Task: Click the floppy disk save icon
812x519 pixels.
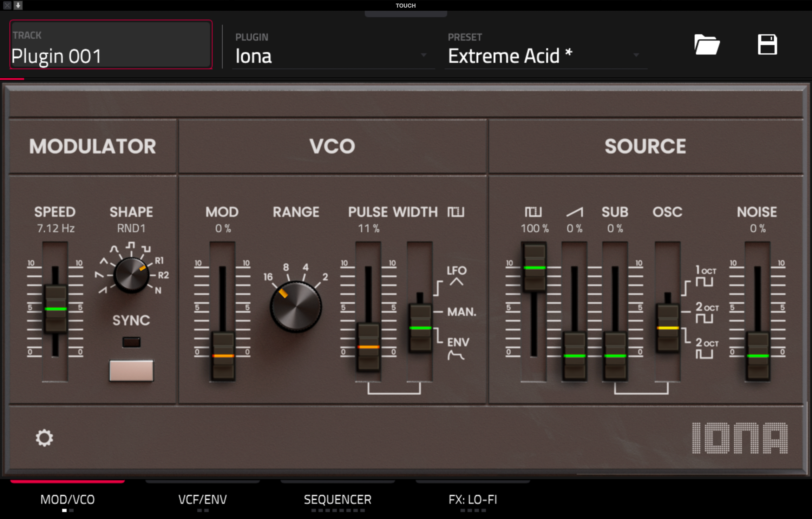Action: tap(767, 44)
